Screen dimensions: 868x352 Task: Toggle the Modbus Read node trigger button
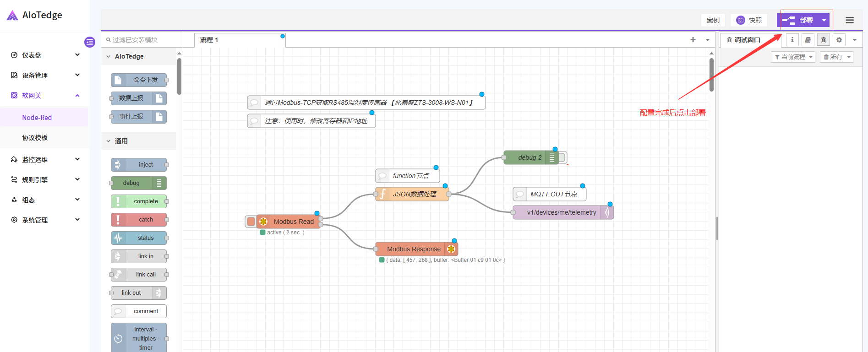coord(251,222)
